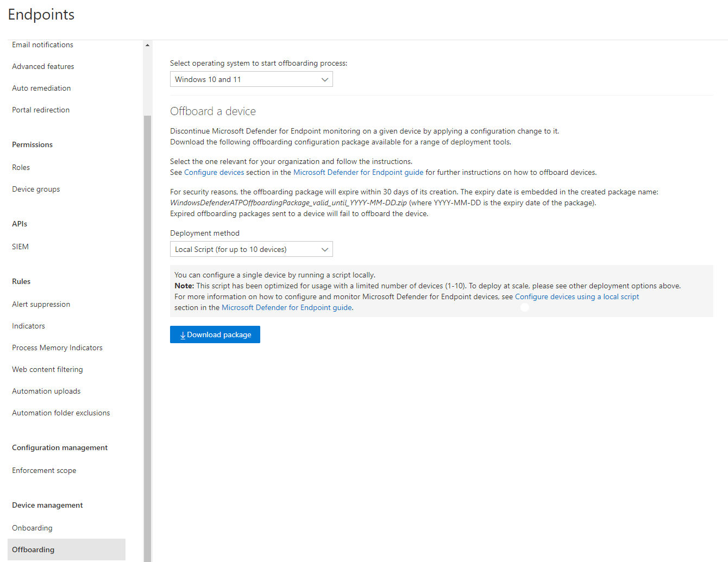
Task: Expand the "Local Script" selector chevron
Action: click(x=325, y=249)
